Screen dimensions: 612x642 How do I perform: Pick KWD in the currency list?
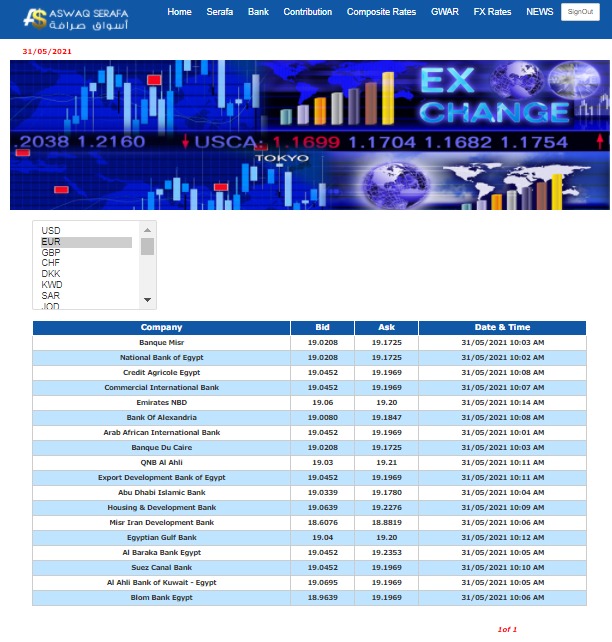[x=86, y=285]
